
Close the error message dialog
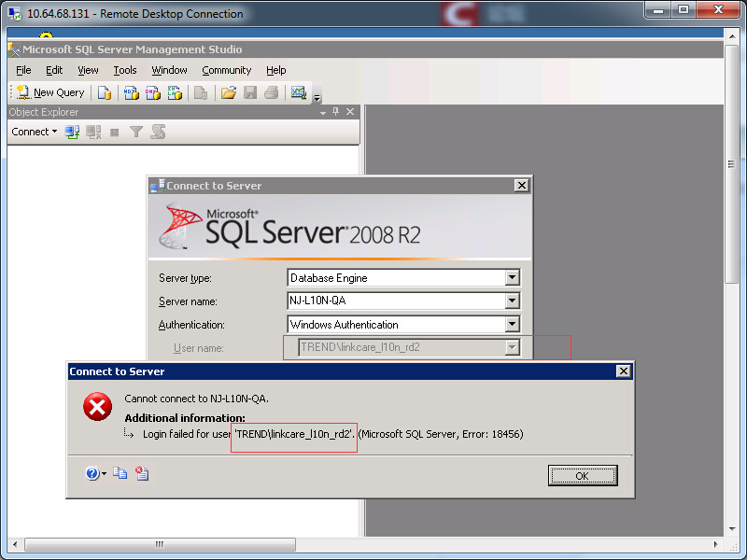[x=624, y=371]
